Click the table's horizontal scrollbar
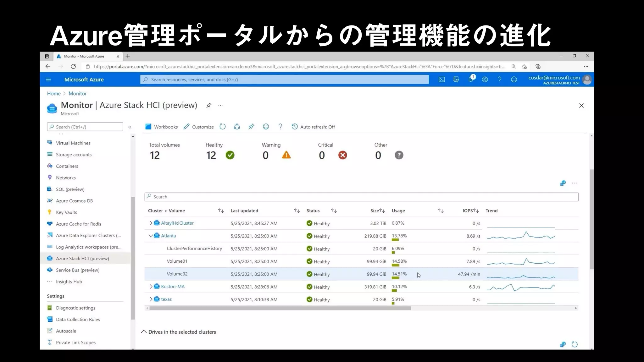644x362 pixels. coord(280,308)
